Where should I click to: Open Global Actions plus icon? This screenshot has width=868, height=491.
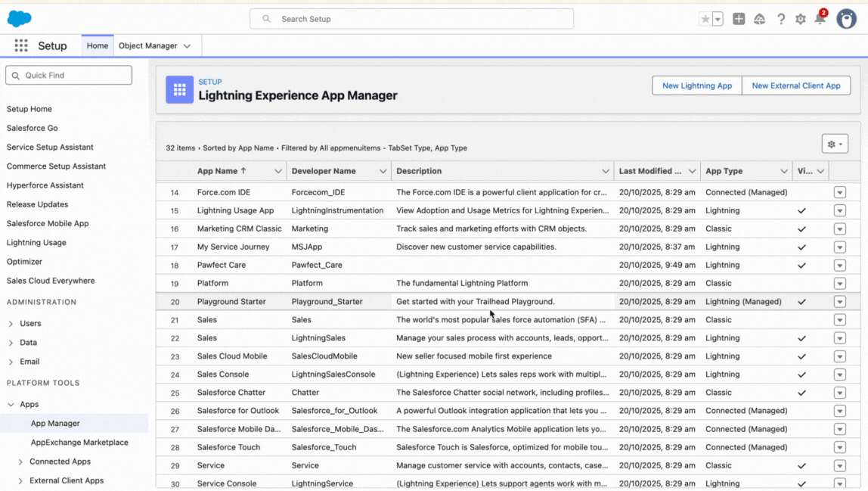[x=739, y=20]
